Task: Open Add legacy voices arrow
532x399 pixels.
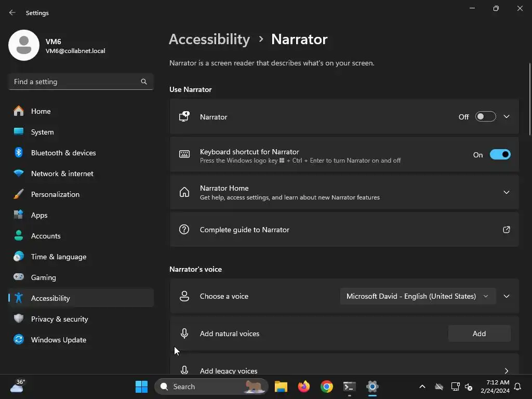Action: pyautogui.click(x=506, y=371)
